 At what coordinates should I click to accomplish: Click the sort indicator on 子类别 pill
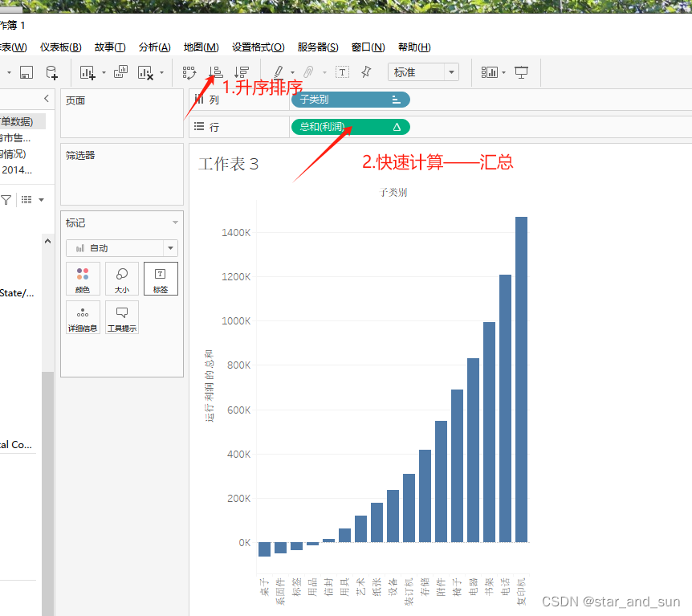396,100
